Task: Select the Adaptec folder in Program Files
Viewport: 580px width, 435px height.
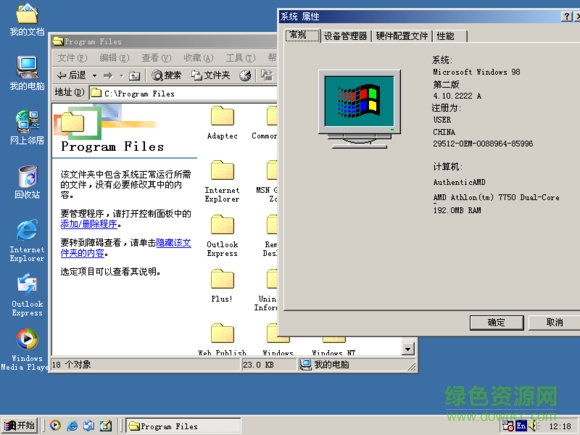Action: point(222,123)
